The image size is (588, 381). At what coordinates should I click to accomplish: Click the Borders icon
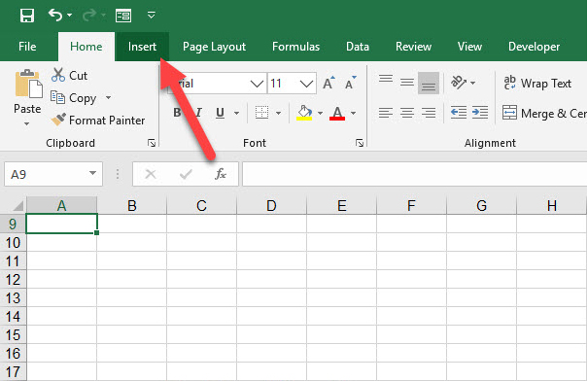[261, 113]
